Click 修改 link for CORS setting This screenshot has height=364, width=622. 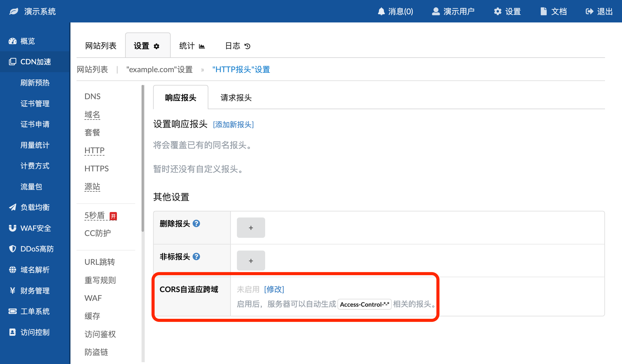coord(274,289)
